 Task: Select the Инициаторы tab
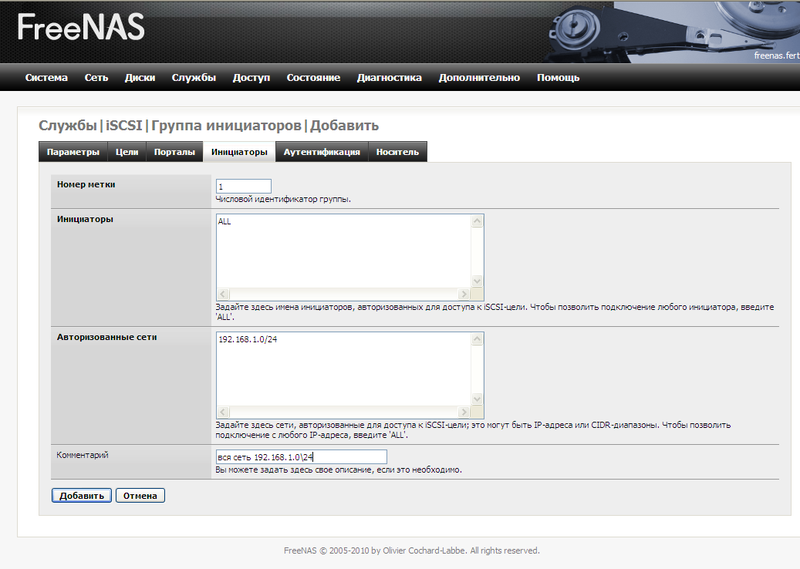(239, 152)
